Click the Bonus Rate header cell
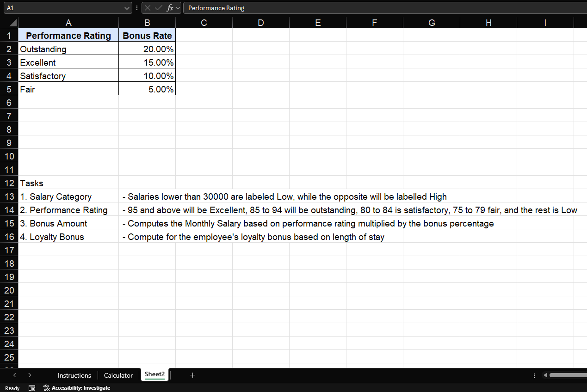Screen dimensions: 587x392 point(147,36)
